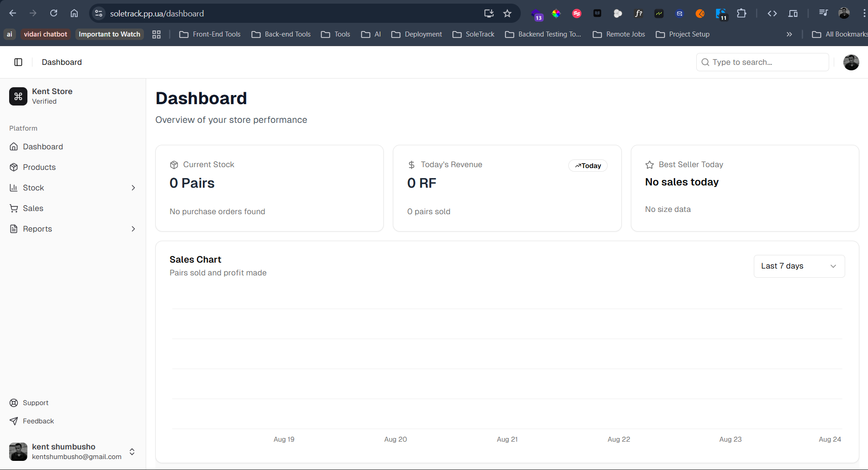
Task: Open the Kent Store logo icon
Action: coord(18,96)
